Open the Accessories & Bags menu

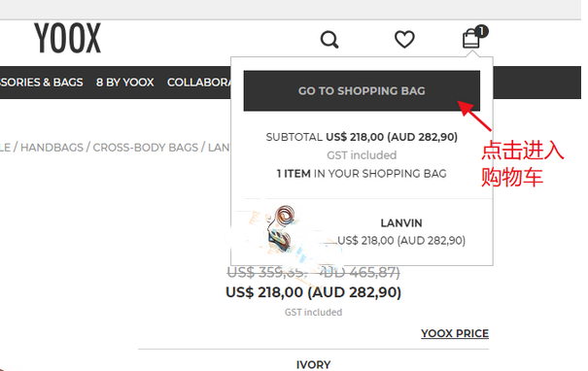[41, 83]
